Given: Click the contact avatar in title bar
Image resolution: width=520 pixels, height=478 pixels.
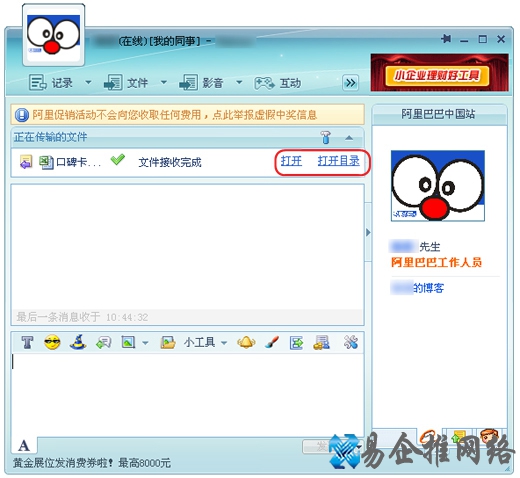Looking at the screenshot, I should coord(53,35).
